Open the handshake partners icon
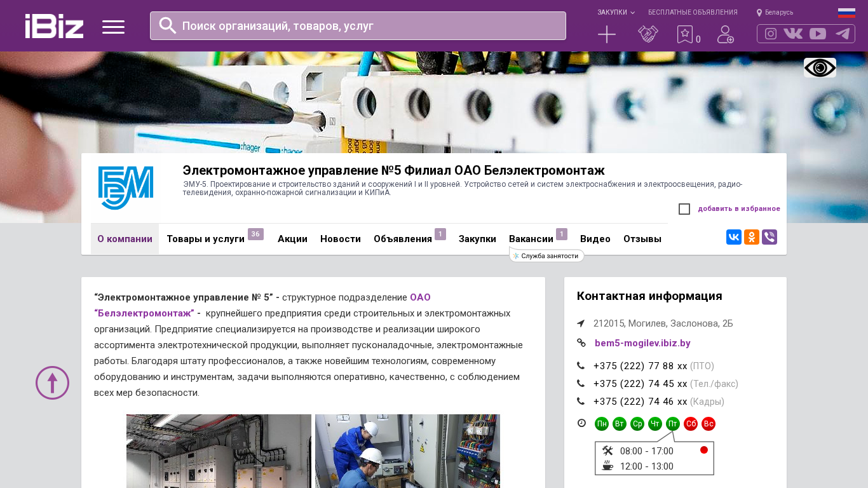This screenshot has height=488, width=868. pyautogui.click(x=648, y=34)
